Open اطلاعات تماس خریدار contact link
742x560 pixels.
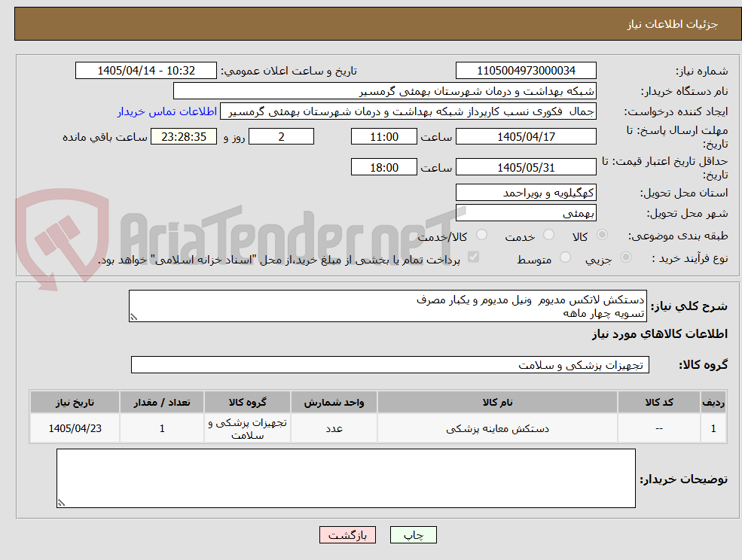pos(167,111)
